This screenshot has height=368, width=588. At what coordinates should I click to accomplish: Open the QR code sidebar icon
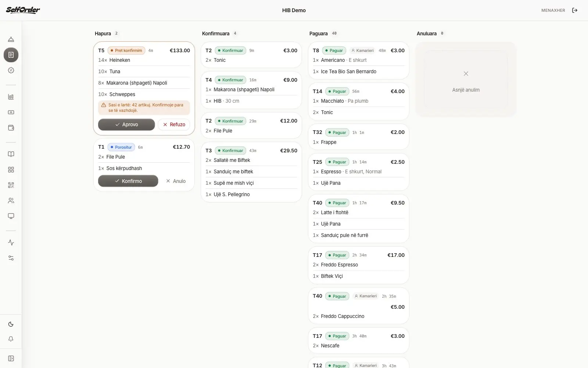pos(11,185)
